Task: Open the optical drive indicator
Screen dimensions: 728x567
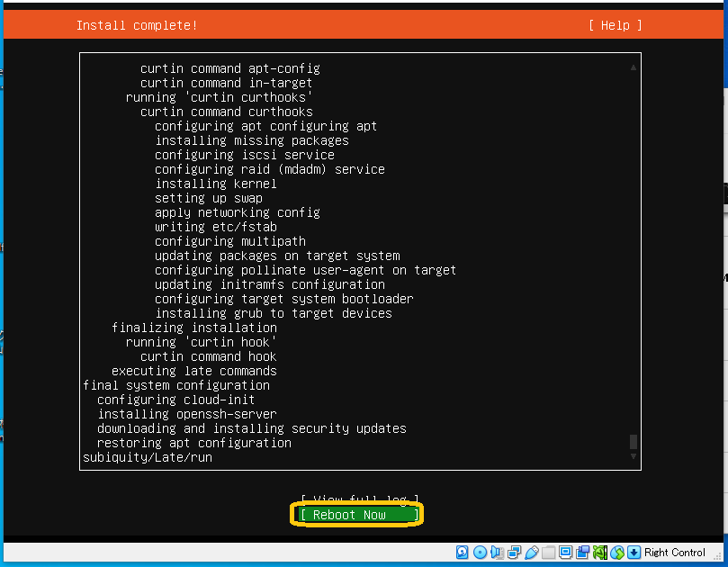Action: click(x=480, y=553)
